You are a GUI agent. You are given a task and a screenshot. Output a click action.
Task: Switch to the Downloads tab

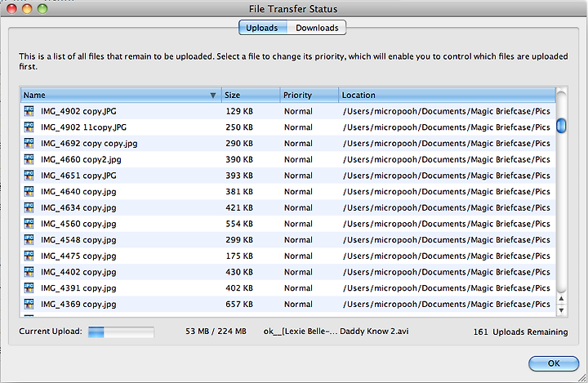coord(317,28)
